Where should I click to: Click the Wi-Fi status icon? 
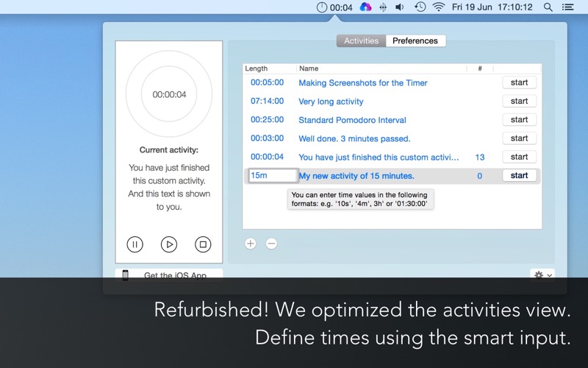point(438,7)
